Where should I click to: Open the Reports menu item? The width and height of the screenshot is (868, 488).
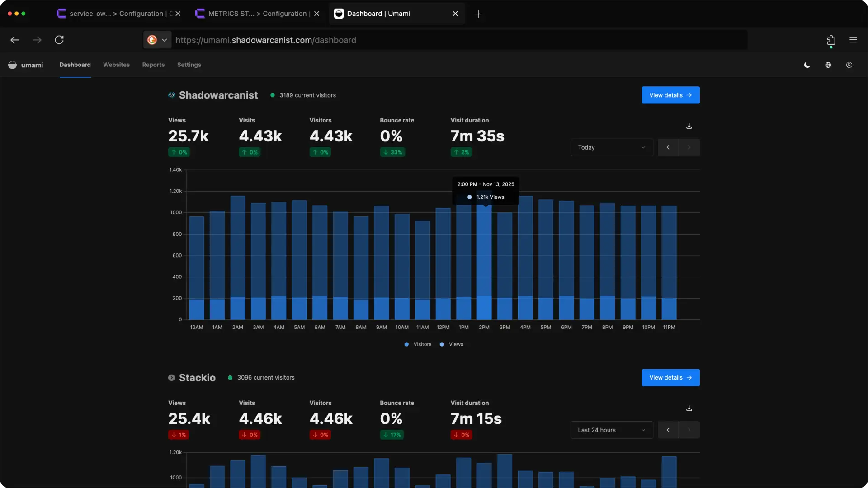[x=153, y=65]
